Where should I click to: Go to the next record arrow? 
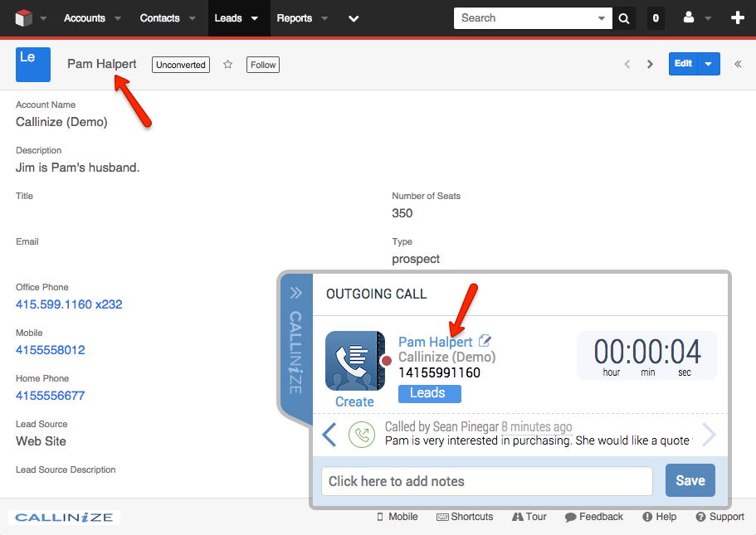pyautogui.click(x=650, y=64)
